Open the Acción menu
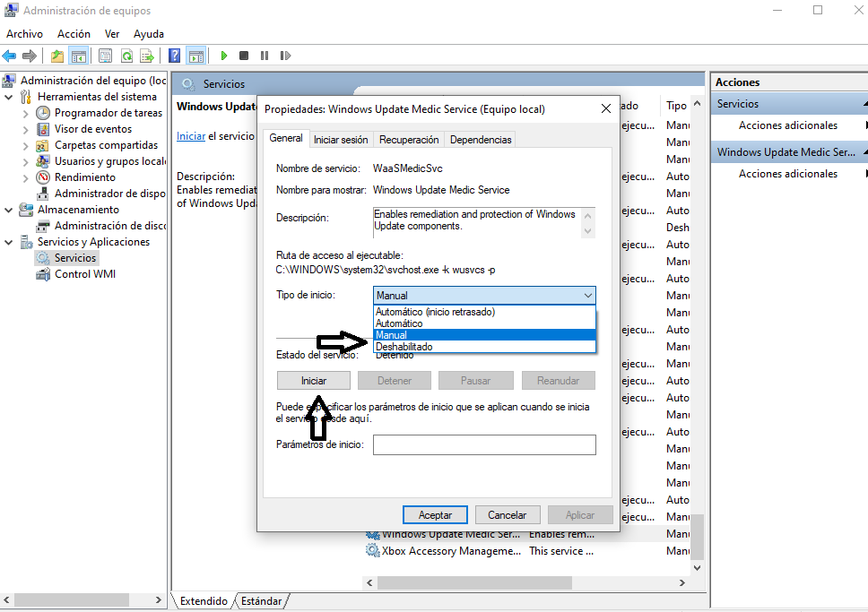The image size is (868, 612). (74, 34)
